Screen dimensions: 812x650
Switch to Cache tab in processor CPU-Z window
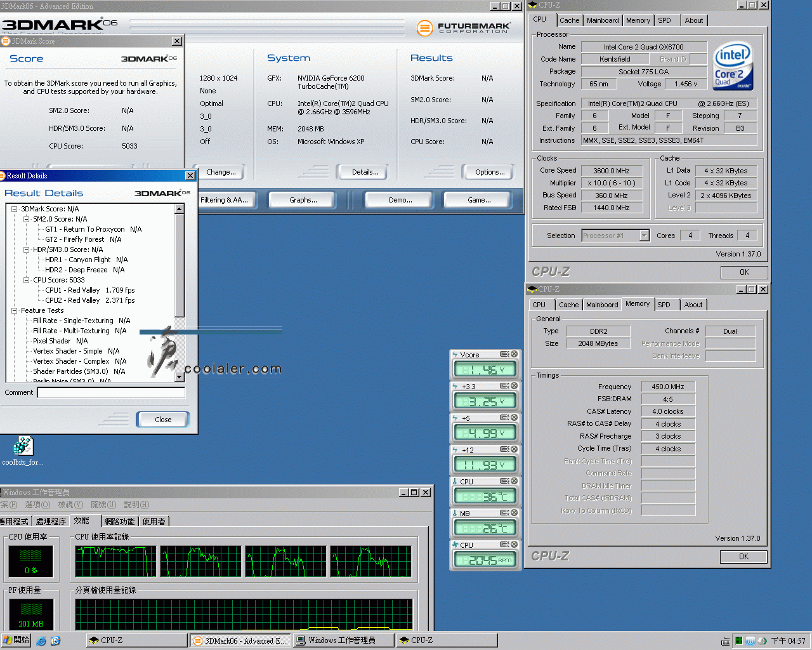(569, 20)
